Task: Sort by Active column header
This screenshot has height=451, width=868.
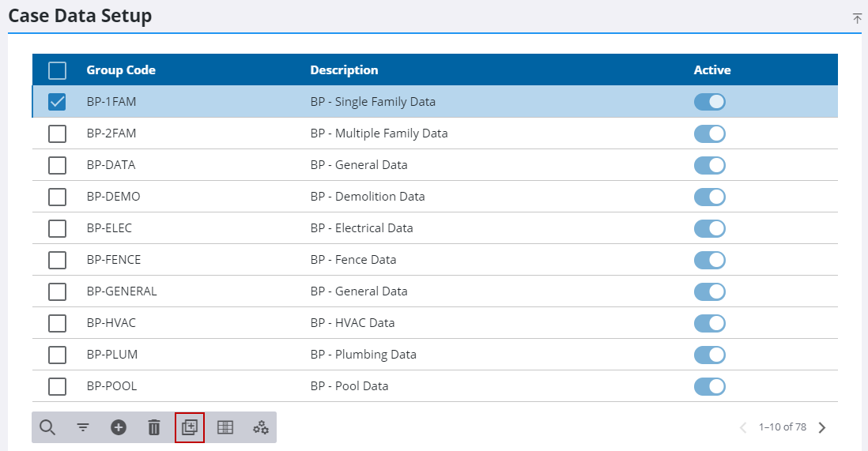Action: click(x=712, y=70)
